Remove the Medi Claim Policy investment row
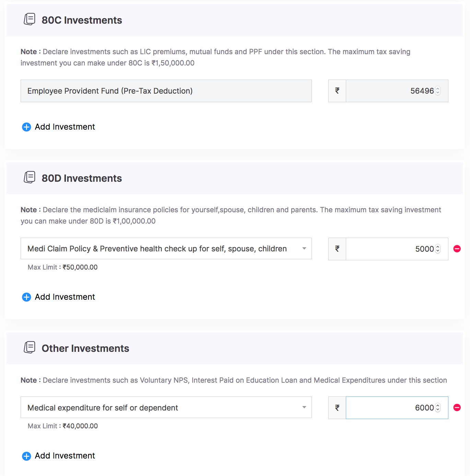Viewport: 470px width, 476px height. (x=457, y=249)
